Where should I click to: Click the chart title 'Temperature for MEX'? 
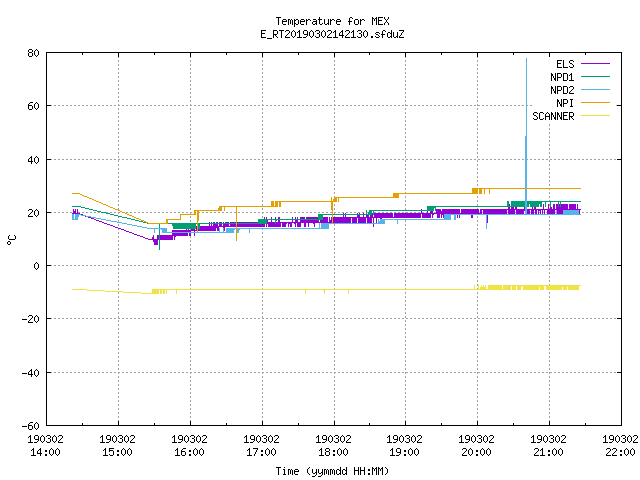pyautogui.click(x=332, y=21)
